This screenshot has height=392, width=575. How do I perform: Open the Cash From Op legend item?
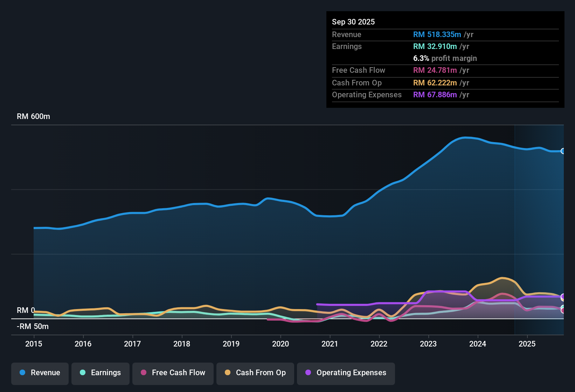(x=255, y=373)
